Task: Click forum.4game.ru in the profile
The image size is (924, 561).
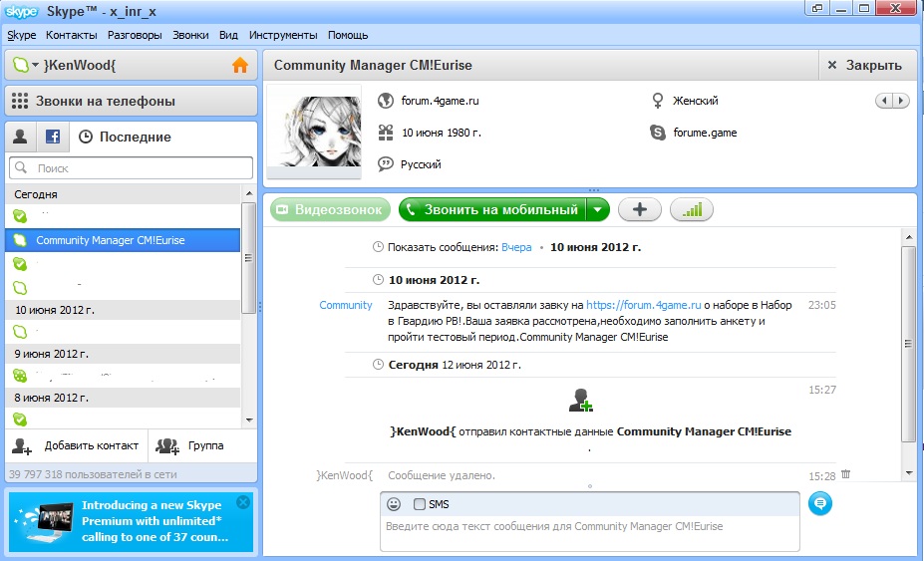Action: coord(441,101)
